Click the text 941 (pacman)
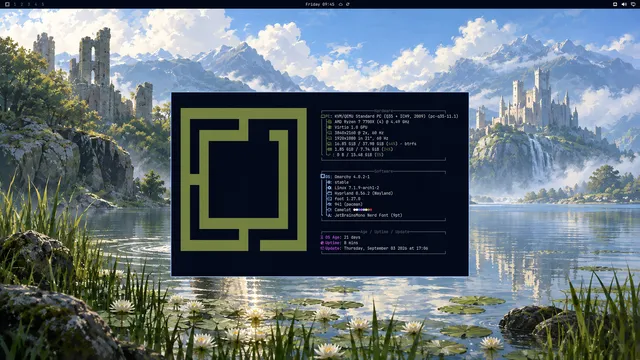Viewport: 640px width, 360px height. (x=349, y=204)
